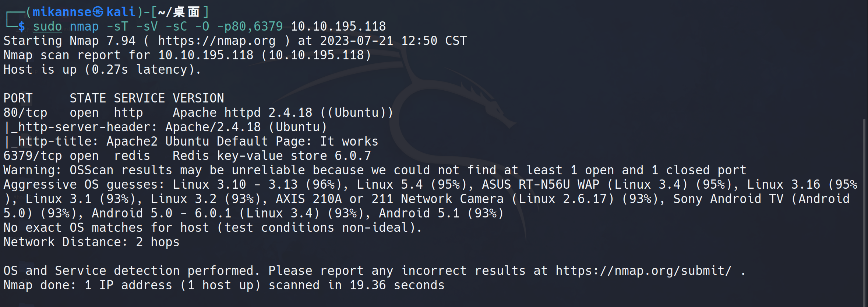
Task: Click the OSScan warning message
Action: click(375, 170)
